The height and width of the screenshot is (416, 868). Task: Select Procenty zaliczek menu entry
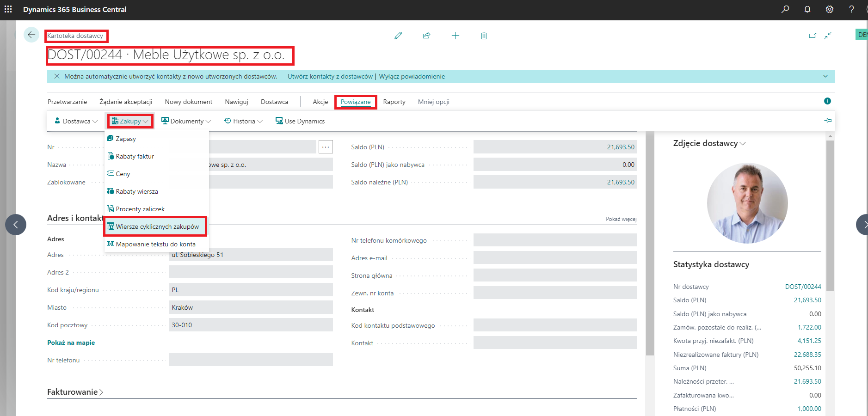click(157, 209)
